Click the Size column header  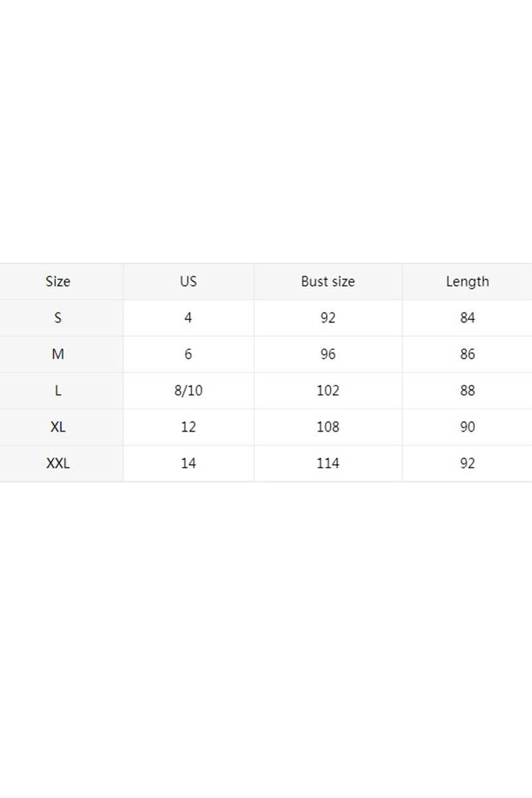click(58, 281)
